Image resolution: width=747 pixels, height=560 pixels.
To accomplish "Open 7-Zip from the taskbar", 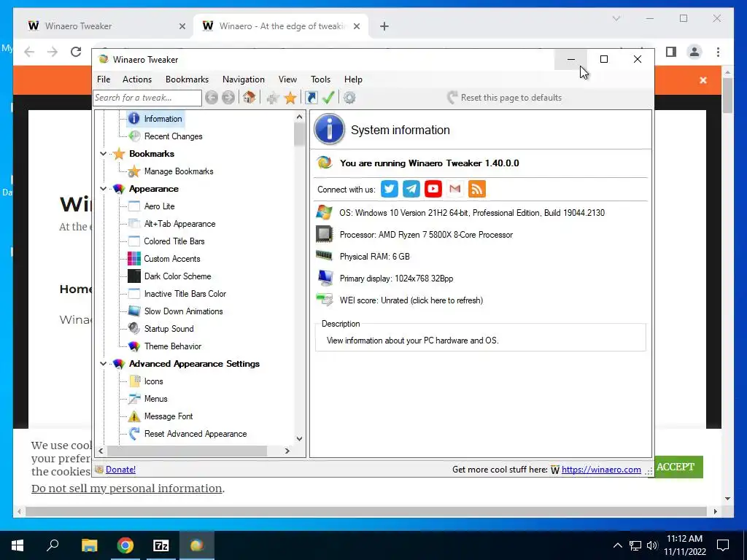I will (161, 545).
